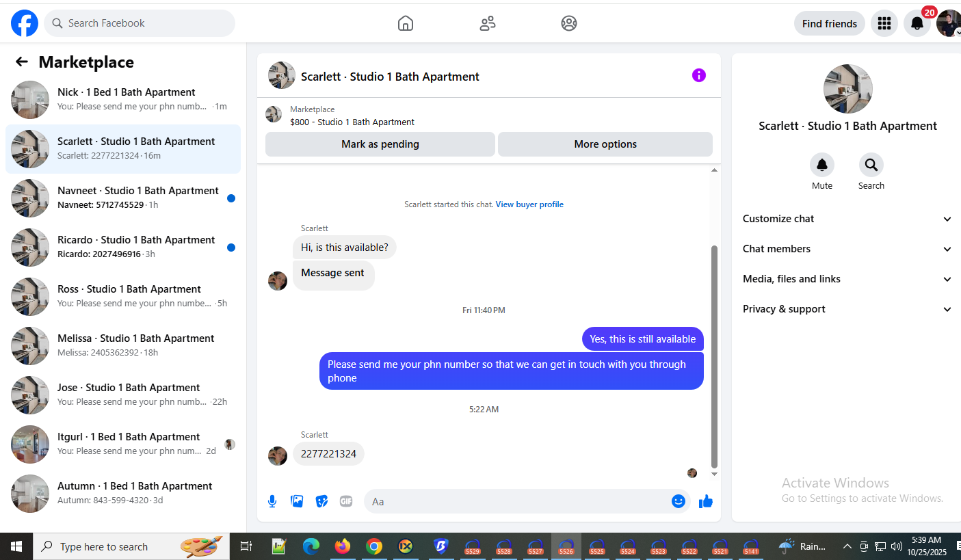
Task: Open conversation info purple icon
Action: pyautogui.click(x=698, y=75)
